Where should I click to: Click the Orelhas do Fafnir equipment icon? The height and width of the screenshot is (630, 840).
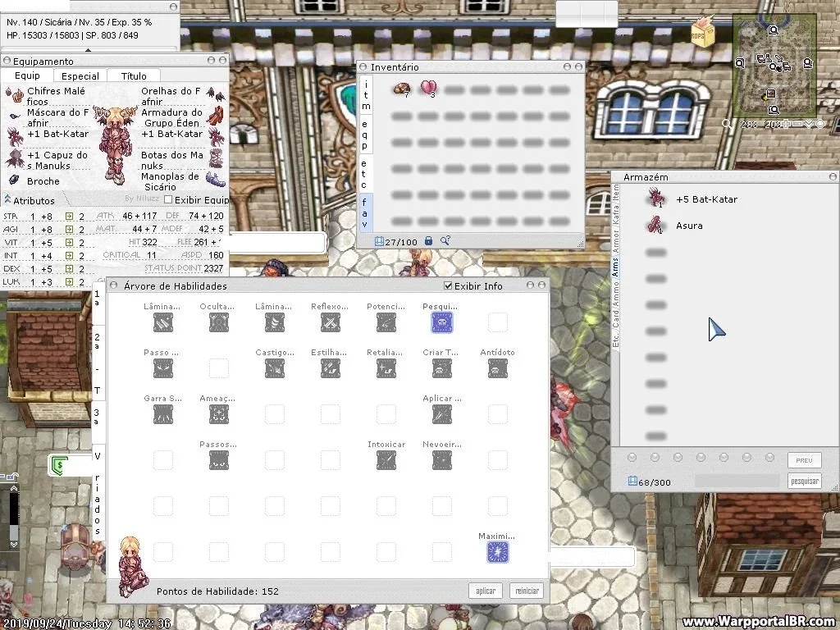[216, 94]
